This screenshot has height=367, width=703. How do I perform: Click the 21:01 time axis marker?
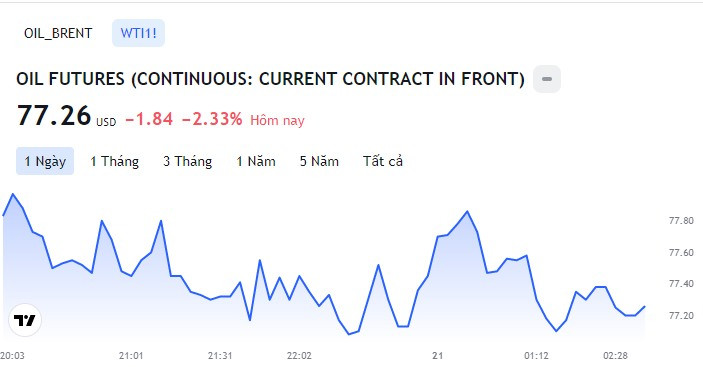(131, 356)
